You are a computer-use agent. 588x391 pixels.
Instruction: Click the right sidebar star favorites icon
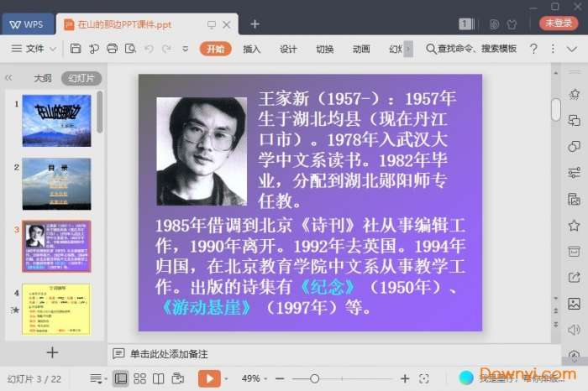pos(574,226)
